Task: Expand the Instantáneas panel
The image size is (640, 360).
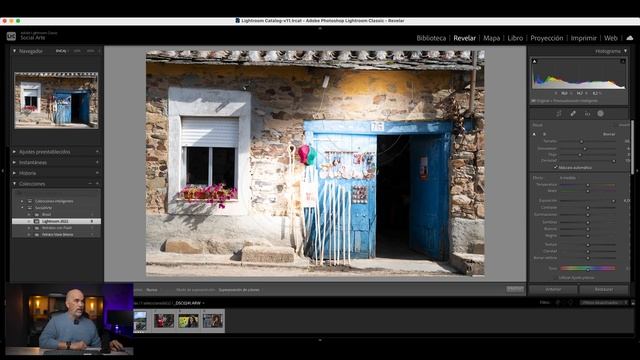Action: click(15, 162)
